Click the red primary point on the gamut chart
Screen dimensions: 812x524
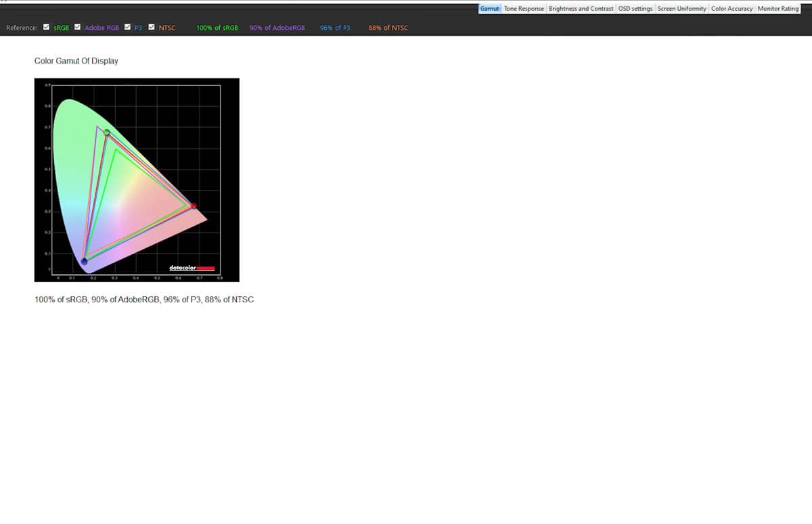(194, 206)
